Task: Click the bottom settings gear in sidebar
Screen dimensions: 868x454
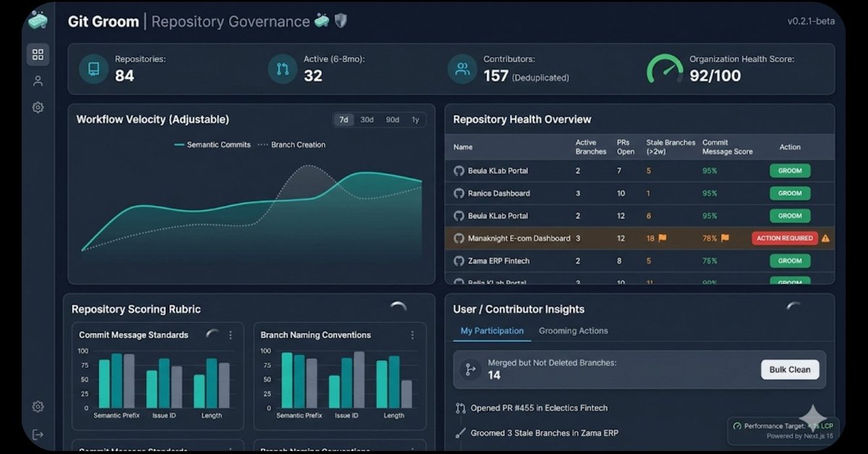Action: click(38, 407)
